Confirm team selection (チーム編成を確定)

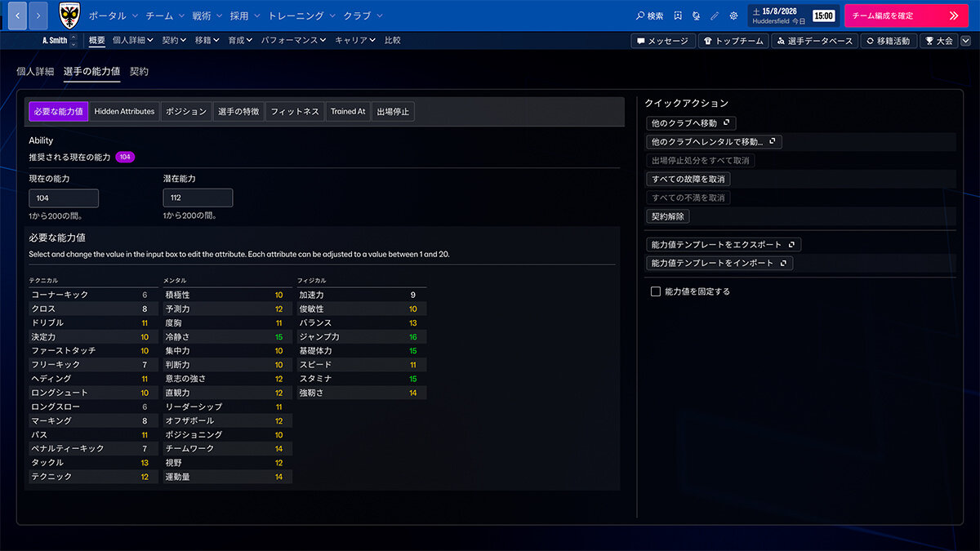pyautogui.click(x=906, y=16)
